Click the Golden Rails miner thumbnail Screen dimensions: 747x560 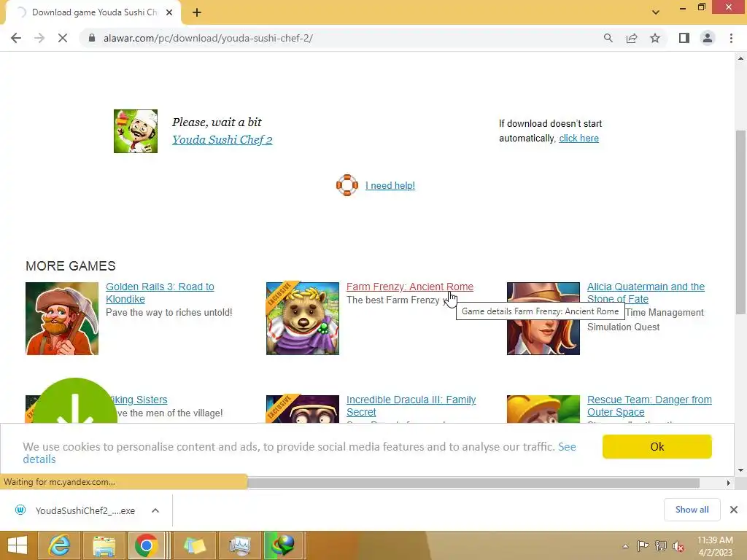click(62, 319)
